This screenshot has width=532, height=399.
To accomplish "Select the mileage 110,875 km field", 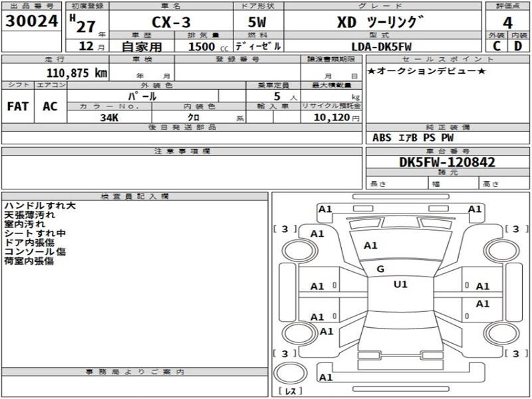I will [x=55, y=72].
